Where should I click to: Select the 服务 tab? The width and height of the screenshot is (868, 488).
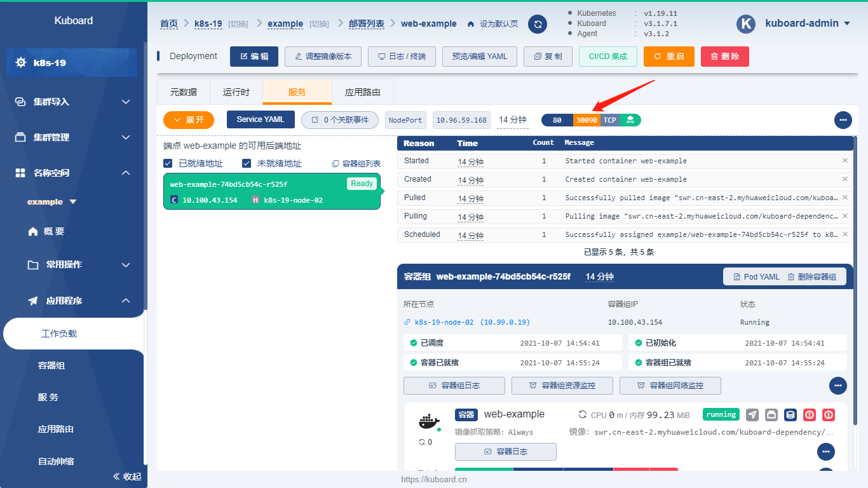coord(297,91)
